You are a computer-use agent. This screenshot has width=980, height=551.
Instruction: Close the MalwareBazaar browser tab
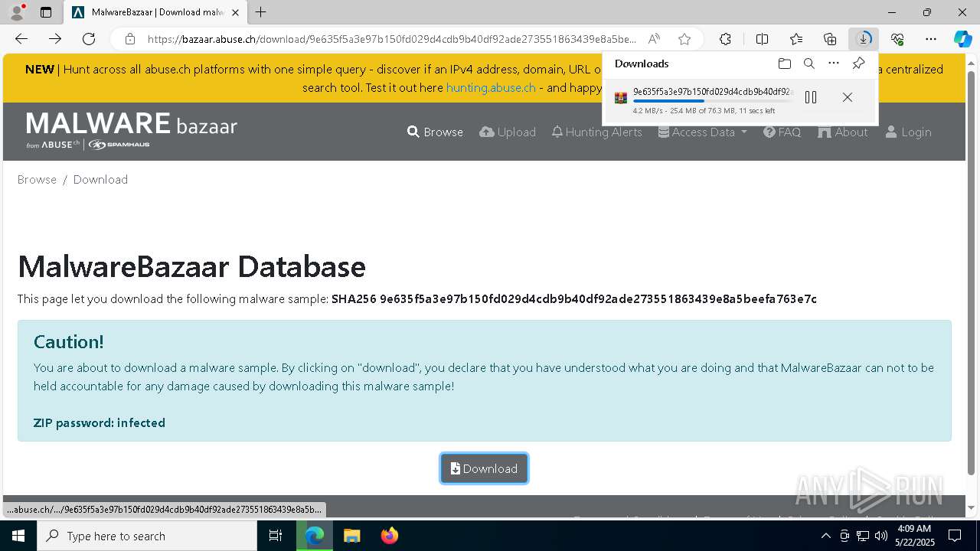pyautogui.click(x=235, y=12)
